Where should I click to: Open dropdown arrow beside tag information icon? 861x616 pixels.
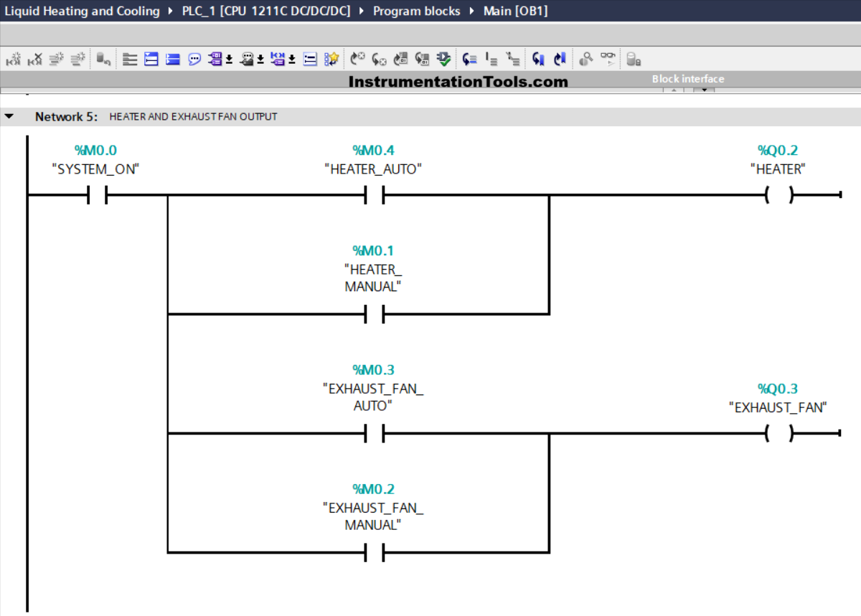(260, 60)
